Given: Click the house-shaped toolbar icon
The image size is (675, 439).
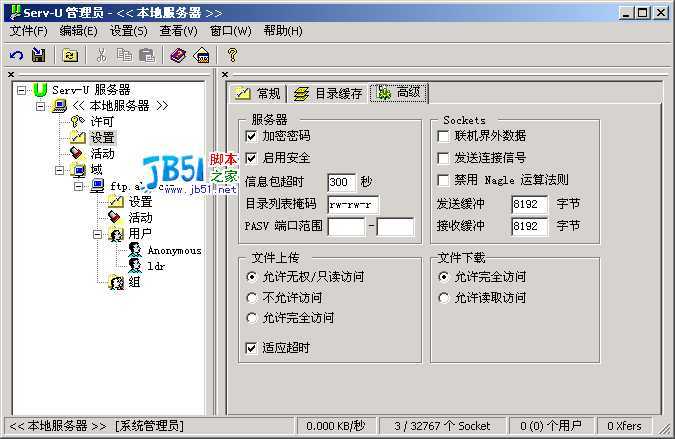Looking at the screenshot, I should pyautogui.click(x=201, y=55).
